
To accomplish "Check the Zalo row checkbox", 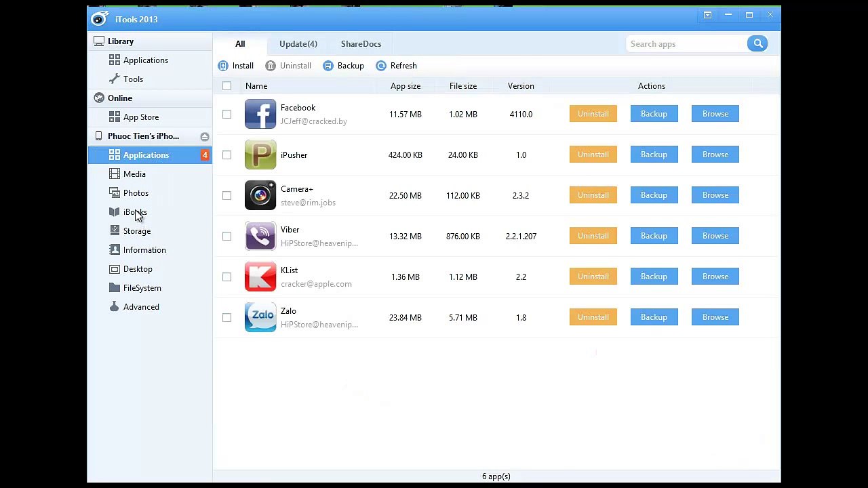I will [x=226, y=317].
